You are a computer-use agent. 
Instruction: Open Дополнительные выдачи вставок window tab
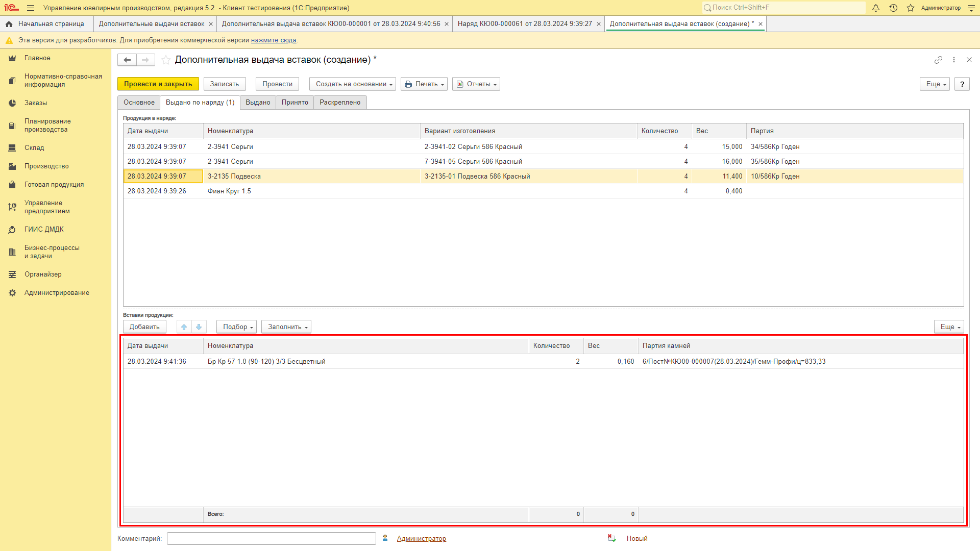[x=152, y=24]
